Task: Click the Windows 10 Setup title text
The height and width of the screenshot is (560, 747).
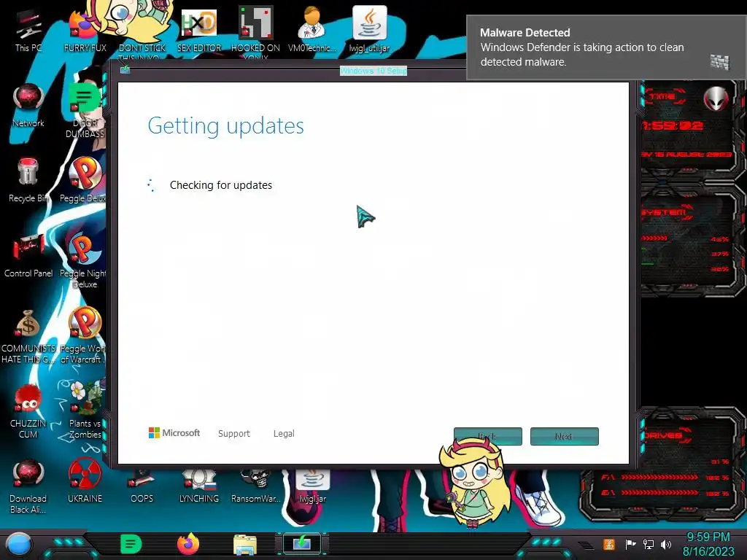Action: click(373, 71)
